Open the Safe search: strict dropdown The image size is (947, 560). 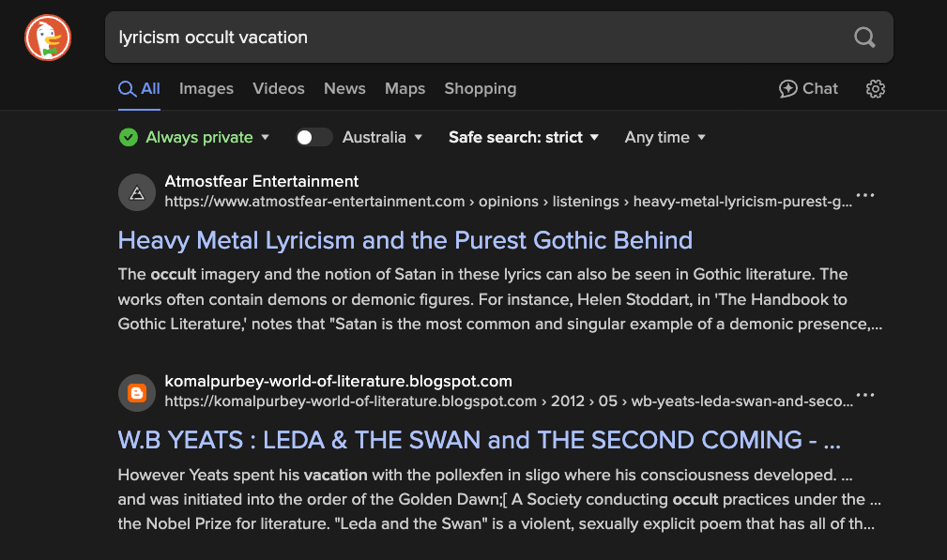click(x=524, y=138)
